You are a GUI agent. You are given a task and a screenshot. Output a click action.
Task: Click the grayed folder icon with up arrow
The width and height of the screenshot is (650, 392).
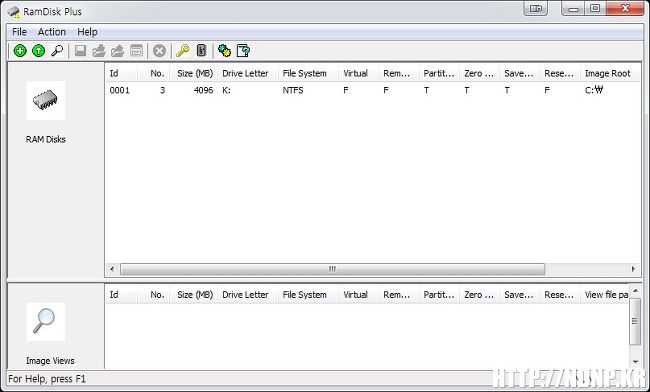(x=117, y=51)
